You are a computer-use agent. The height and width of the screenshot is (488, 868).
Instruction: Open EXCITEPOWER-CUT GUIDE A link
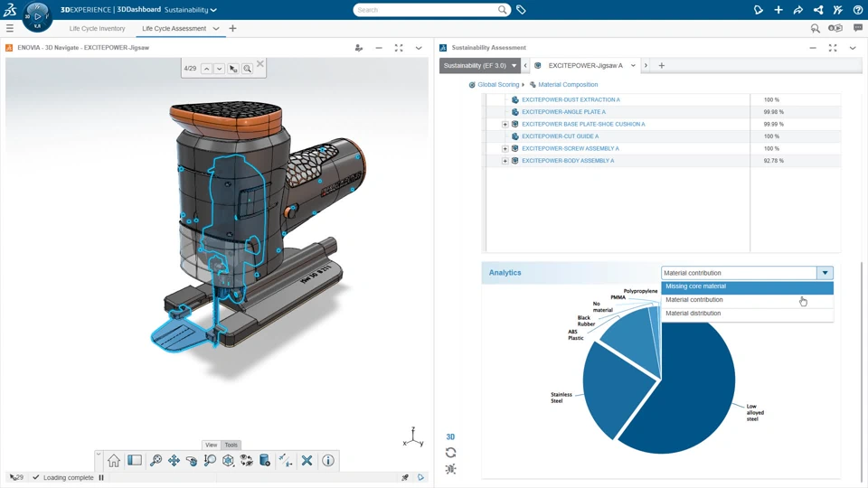[561, 136]
